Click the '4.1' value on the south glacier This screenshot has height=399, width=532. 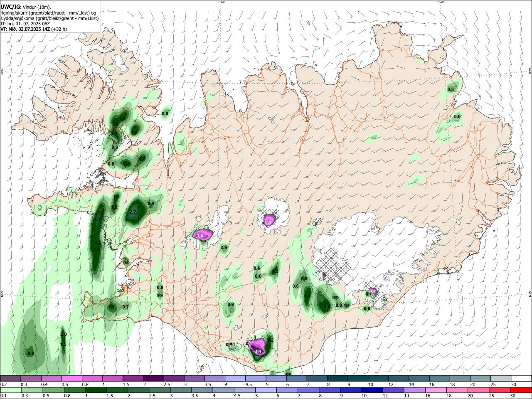coord(258,352)
